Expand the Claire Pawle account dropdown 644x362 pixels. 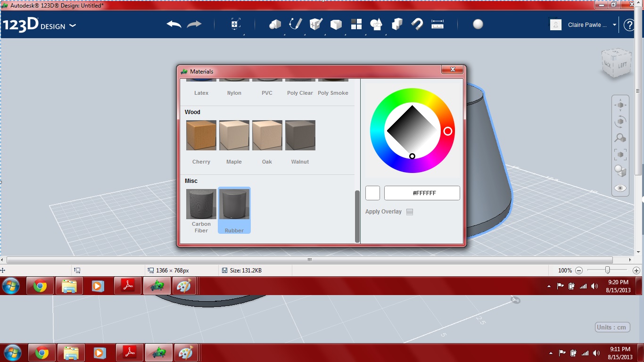click(615, 25)
